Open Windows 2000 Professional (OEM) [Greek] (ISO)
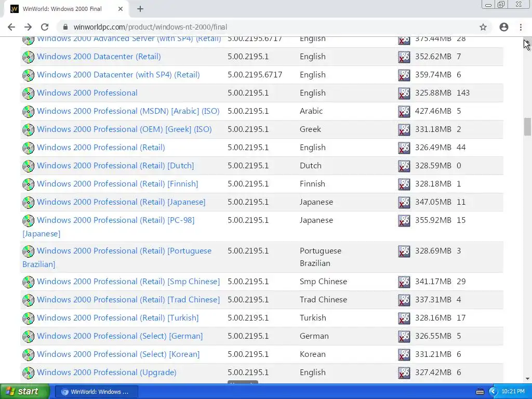This screenshot has width=532, height=399. pyautogui.click(x=124, y=129)
